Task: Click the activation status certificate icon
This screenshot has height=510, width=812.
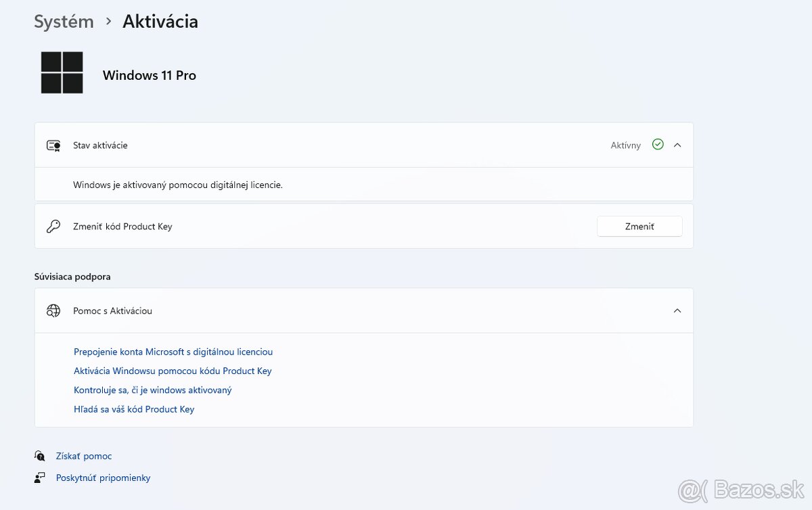Action: click(53, 145)
